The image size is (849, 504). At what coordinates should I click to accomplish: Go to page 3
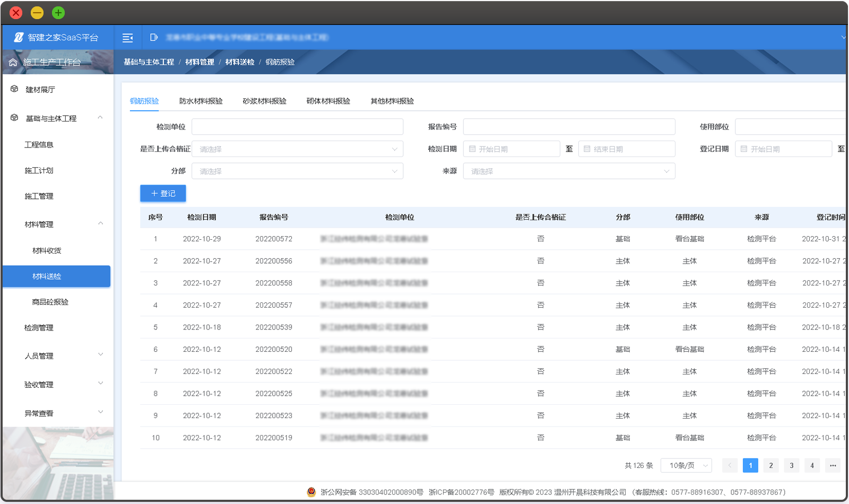click(791, 465)
